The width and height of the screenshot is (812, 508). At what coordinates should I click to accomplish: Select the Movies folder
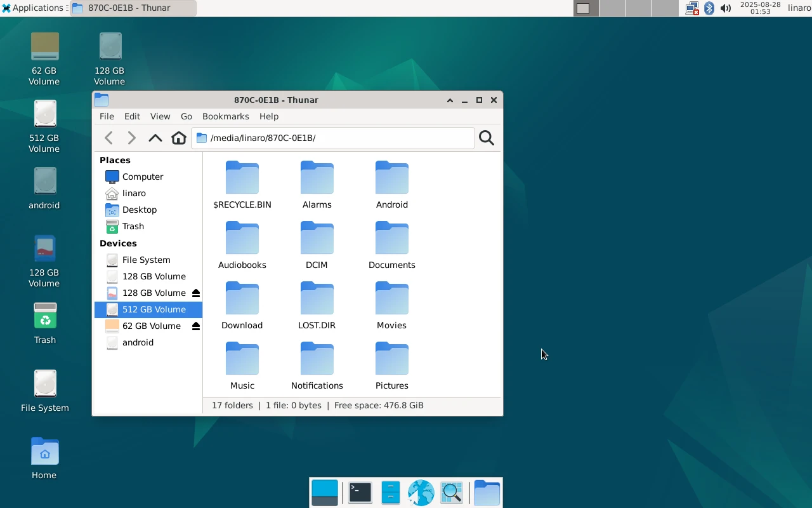coord(392,306)
